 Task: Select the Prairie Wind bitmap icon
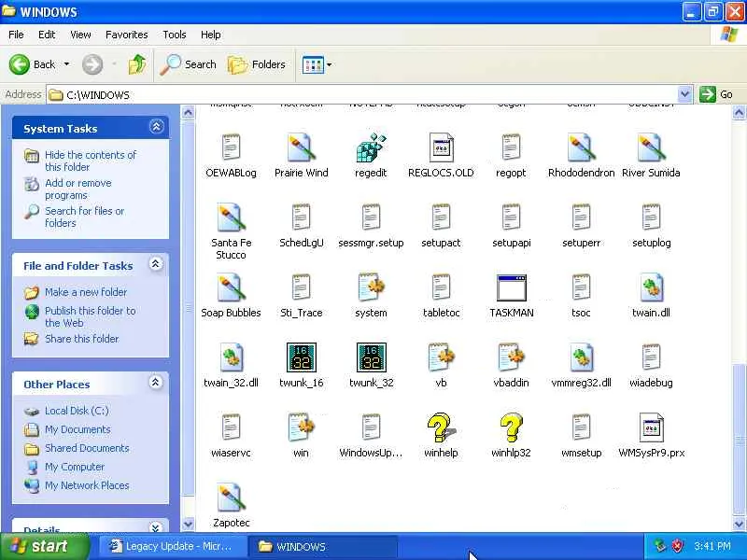tap(301, 147)
